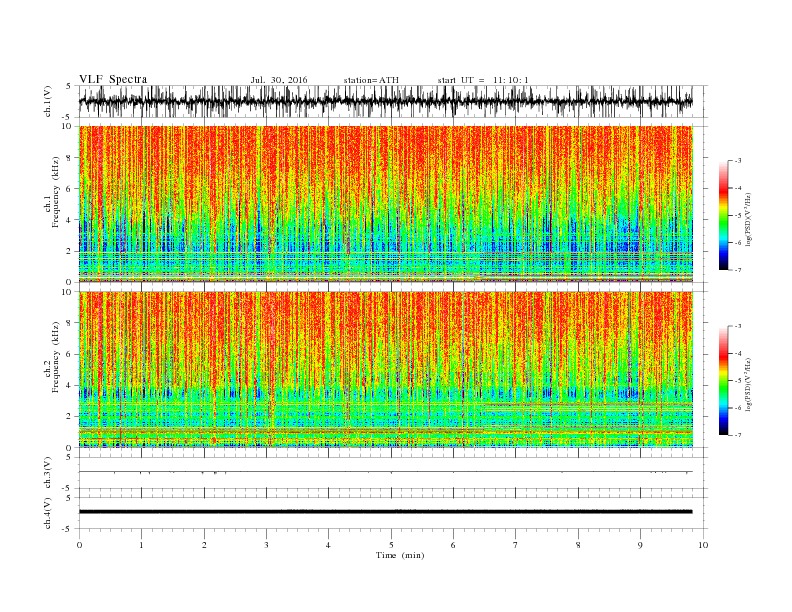The width and height of the screenshot is (792, 612).
Task: Click the "-7" value on ch.2 colorbar
Action: pos(737,435)
